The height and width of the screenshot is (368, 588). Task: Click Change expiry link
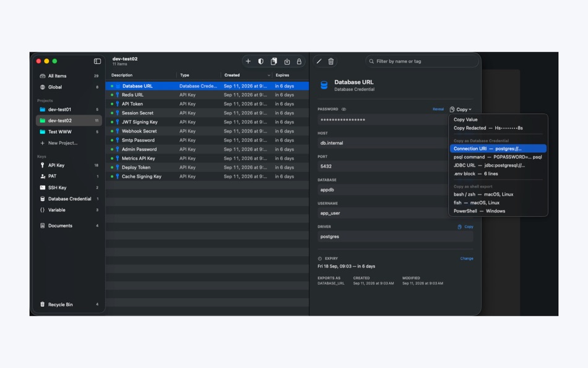coord(467,258)
